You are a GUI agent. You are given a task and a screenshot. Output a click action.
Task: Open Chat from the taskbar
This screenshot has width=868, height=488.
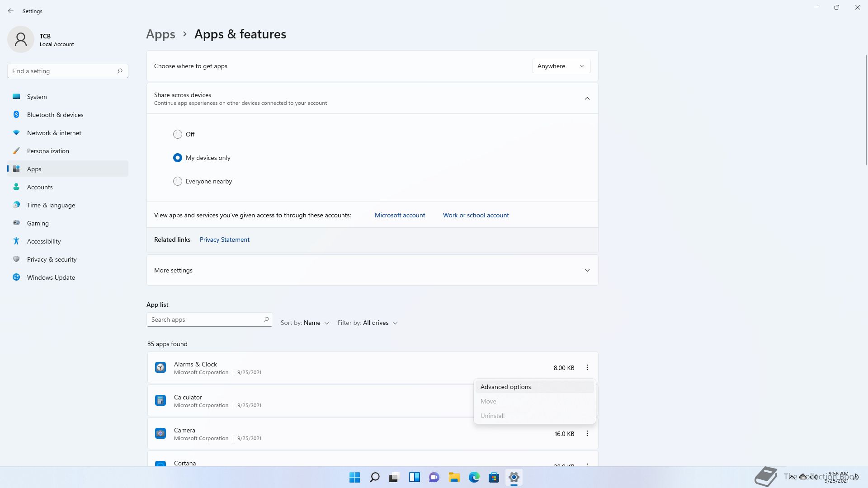click(x=434, y=477)
